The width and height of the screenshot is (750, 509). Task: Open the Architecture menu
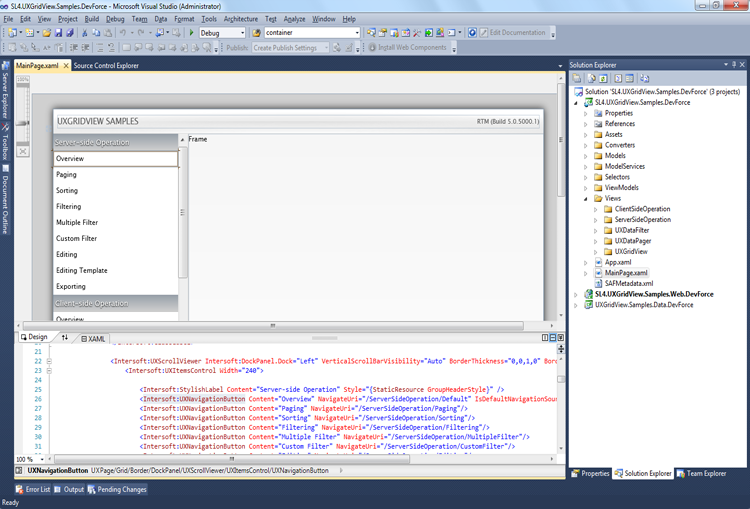[241, 19]
